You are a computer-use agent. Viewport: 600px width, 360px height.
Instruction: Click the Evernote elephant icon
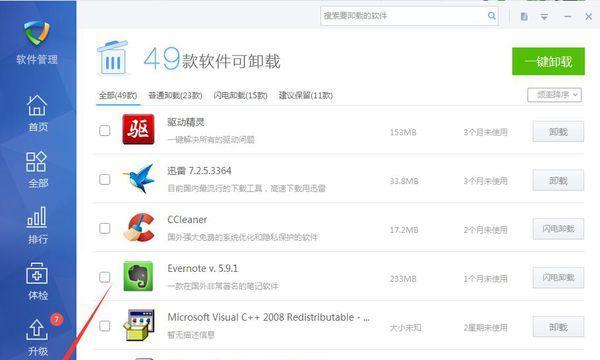(x=138, y=276)
